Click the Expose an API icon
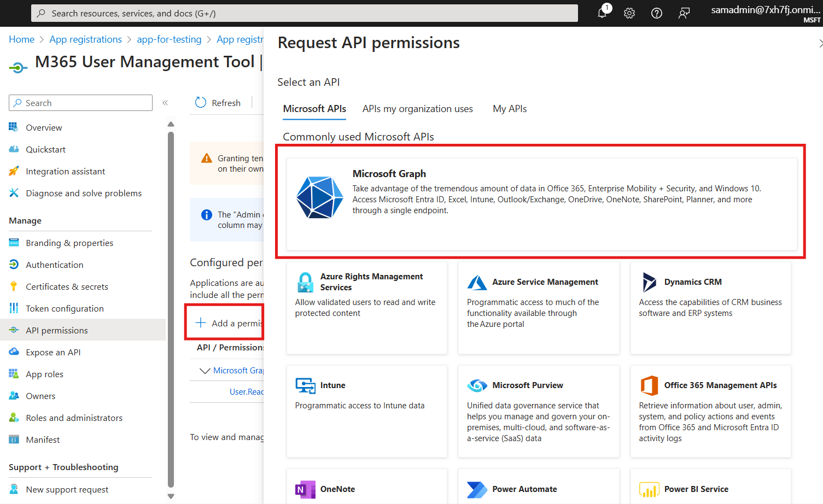Image resolution: width=823 pixels, height=504 pixels. 14,351
